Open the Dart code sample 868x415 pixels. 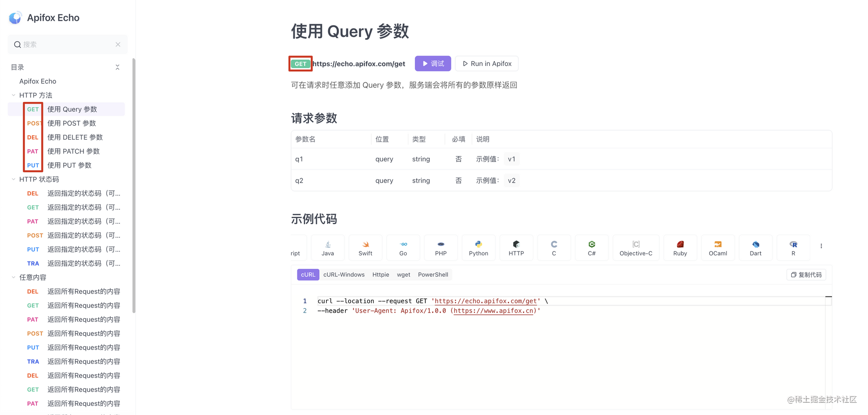pos(755,247)
